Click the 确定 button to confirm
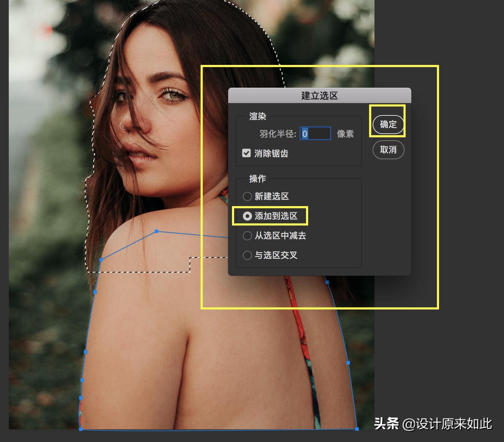The height and width of the screenshot is (442, 504). (388, 124)
